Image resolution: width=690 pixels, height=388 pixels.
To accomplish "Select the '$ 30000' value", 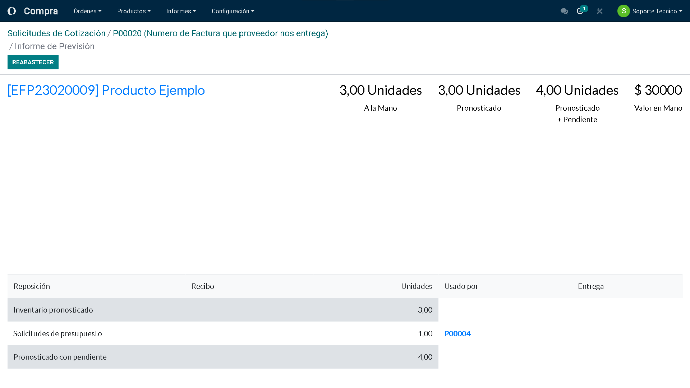I will [x=658, y=90].
